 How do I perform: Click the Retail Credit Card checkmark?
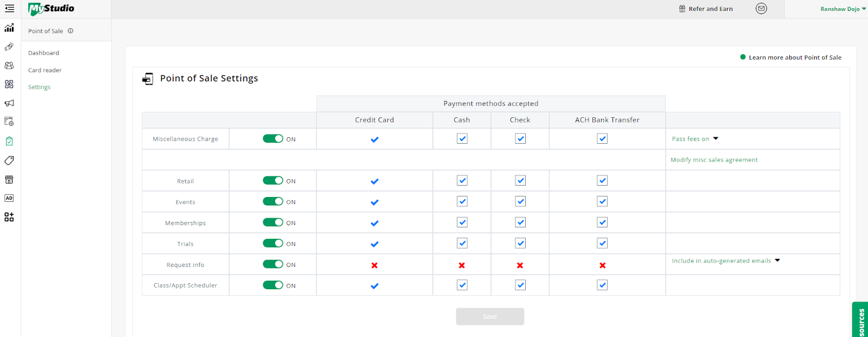pyautogui.click(x=374, y=181)
